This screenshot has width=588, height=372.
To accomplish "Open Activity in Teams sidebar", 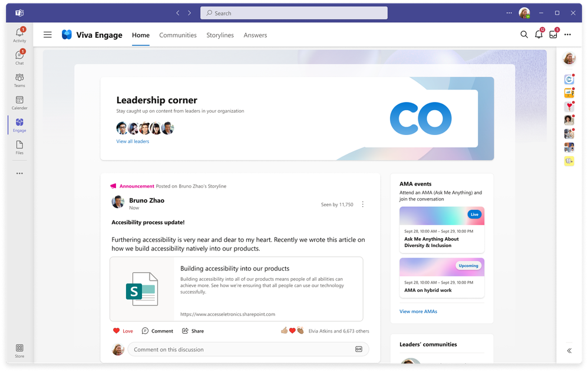I will (19, 35).
